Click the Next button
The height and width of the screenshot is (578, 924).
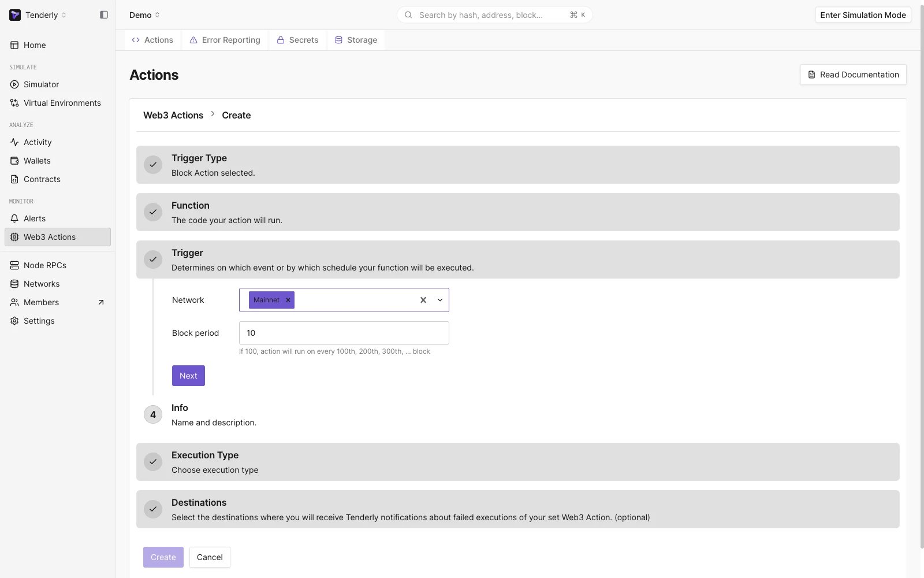tap(188, 376)
